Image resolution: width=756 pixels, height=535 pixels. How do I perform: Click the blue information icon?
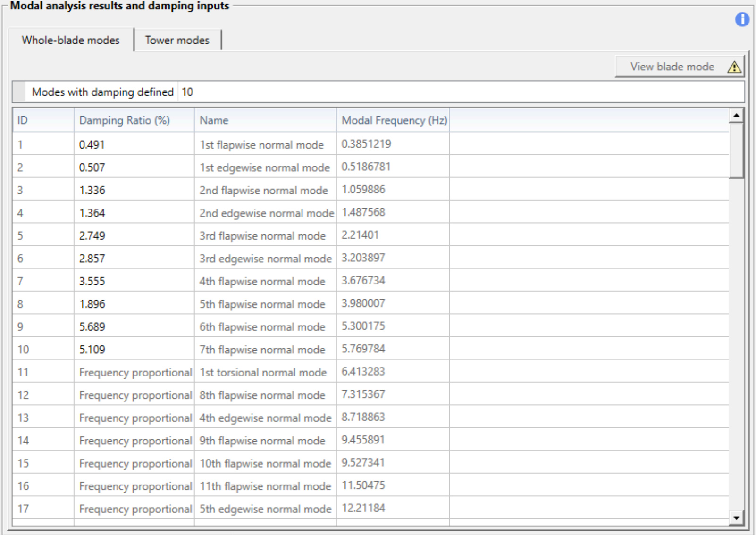click(x=742, y=19)
